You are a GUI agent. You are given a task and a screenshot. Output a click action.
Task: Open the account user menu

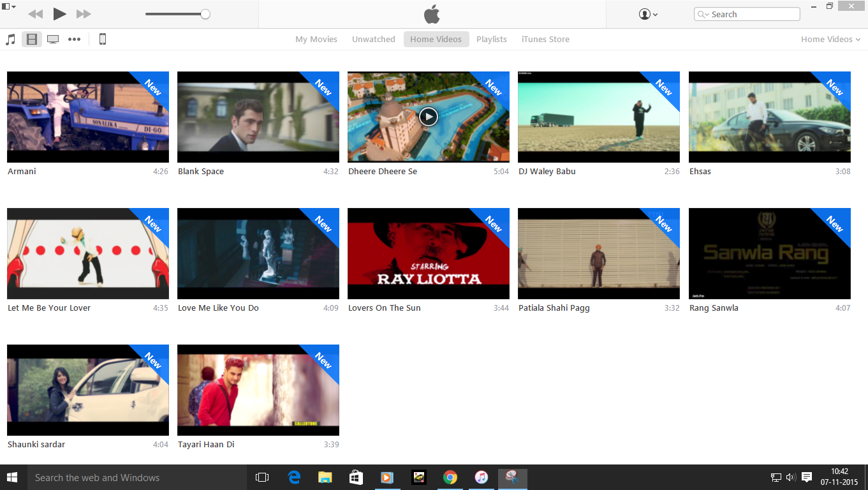point(648,14)
